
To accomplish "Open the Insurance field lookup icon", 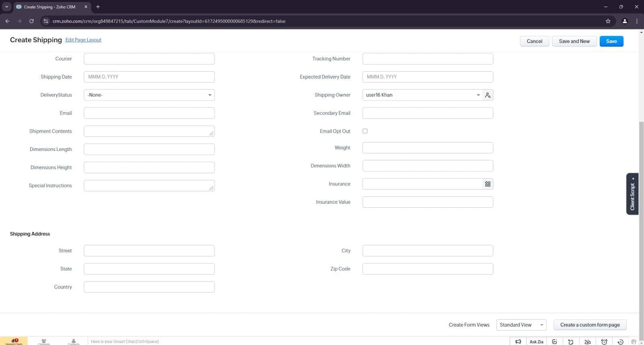I will click(487, 184).
